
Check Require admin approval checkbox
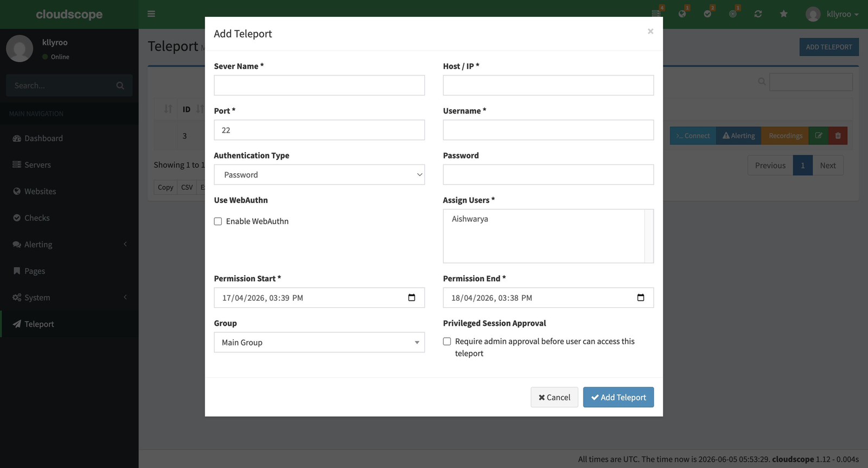(x=447, y=341)
